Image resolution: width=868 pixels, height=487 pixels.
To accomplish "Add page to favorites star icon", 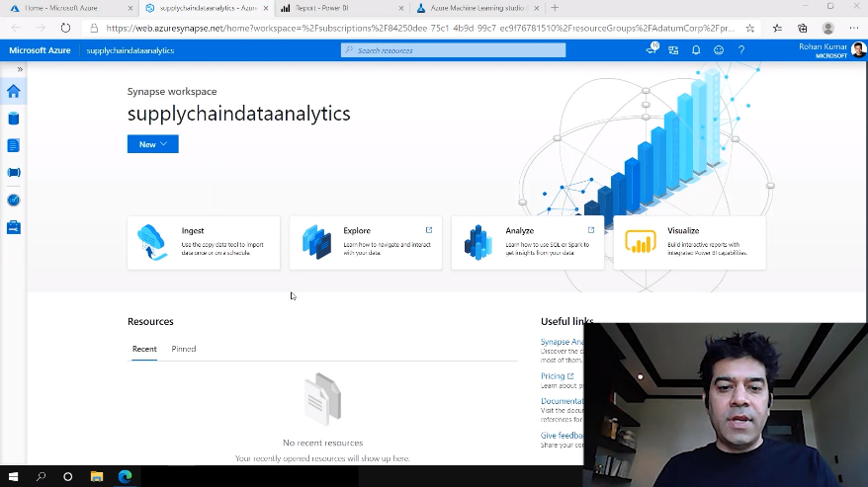I will (749, 28).
